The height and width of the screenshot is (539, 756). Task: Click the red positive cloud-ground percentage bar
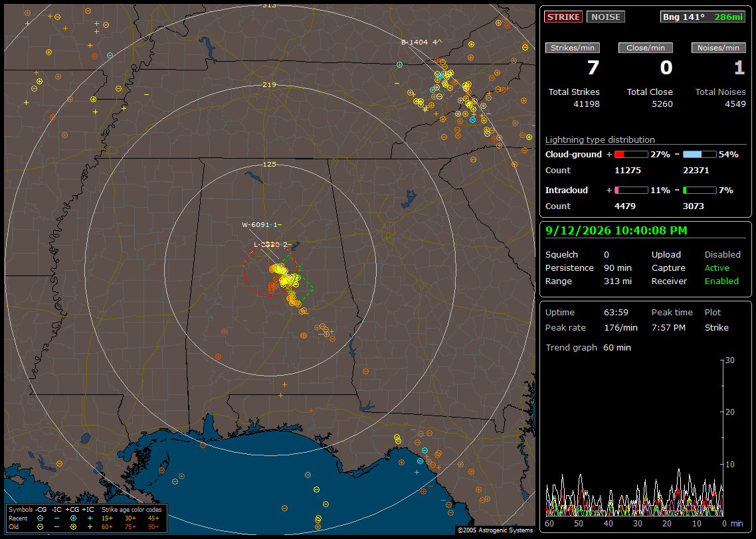[631, 155]
